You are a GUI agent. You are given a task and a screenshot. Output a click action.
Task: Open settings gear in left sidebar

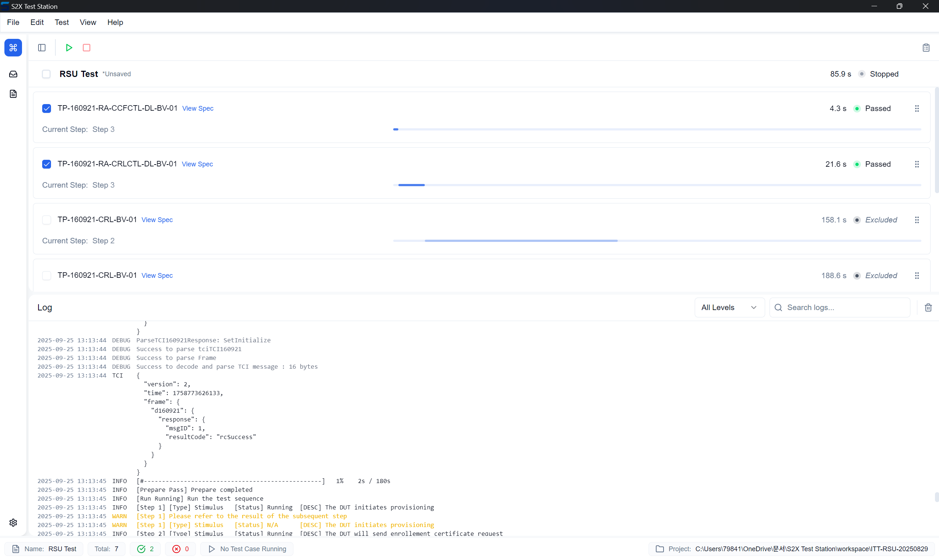[x=13, y=522]
